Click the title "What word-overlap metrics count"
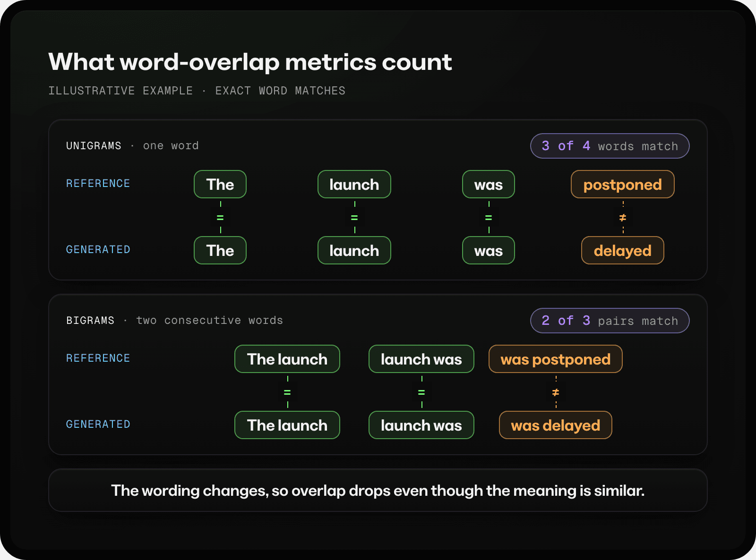This screenshot has height=560, width=756. click(x=250, y=62)
